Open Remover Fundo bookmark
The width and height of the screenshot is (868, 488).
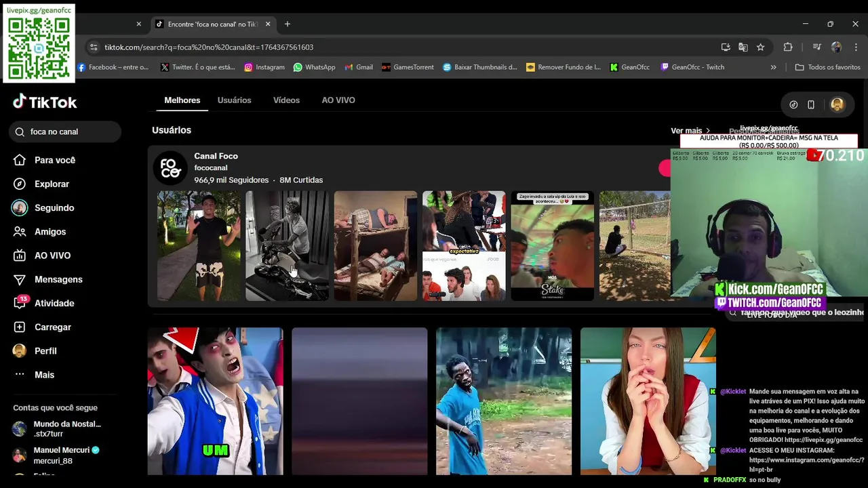point(564,67)
